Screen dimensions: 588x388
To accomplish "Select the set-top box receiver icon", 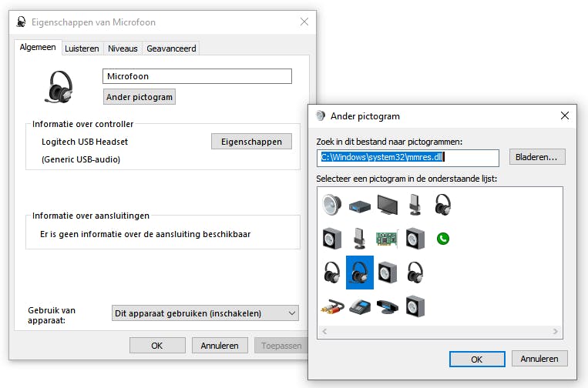I will tap(359, 205).
